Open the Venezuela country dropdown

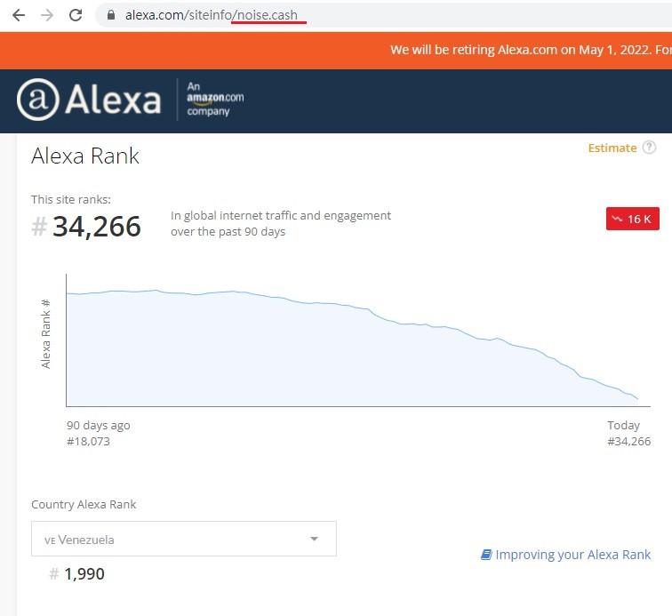coord(184,539)
